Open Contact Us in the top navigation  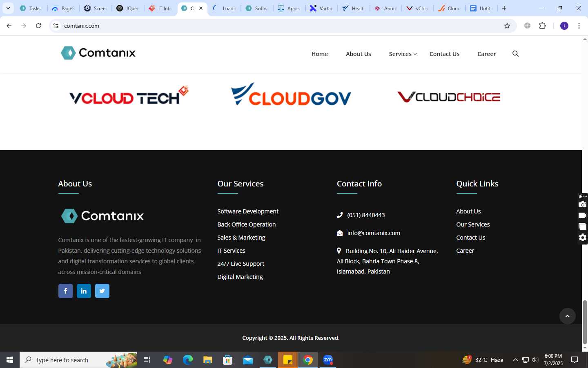point(444,54)
